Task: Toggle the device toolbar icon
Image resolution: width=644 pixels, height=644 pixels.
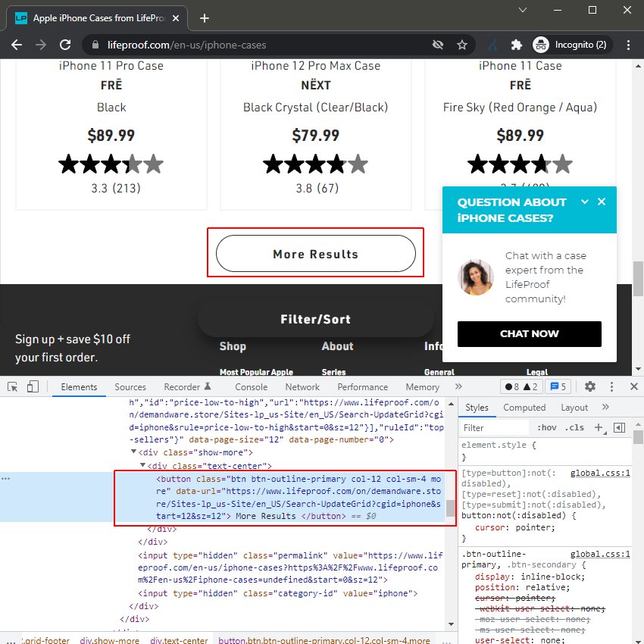Action: pyautogui.click(x=33, y=387)
